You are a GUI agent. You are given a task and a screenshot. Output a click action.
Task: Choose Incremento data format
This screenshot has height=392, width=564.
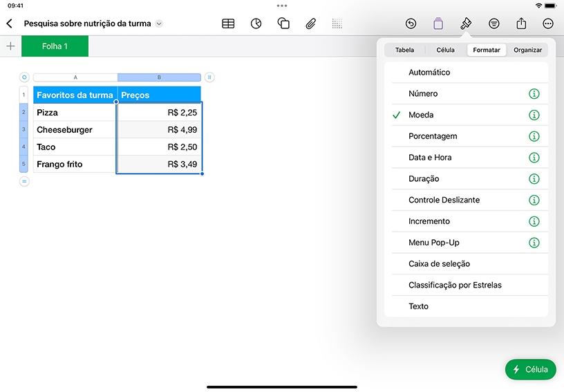tap(466, 221)
